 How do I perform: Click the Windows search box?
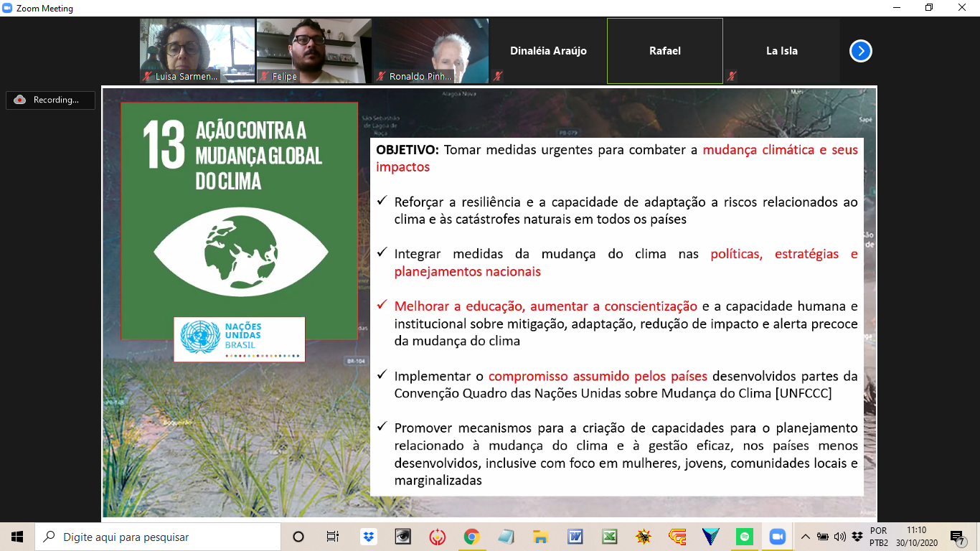coord(158,537)
